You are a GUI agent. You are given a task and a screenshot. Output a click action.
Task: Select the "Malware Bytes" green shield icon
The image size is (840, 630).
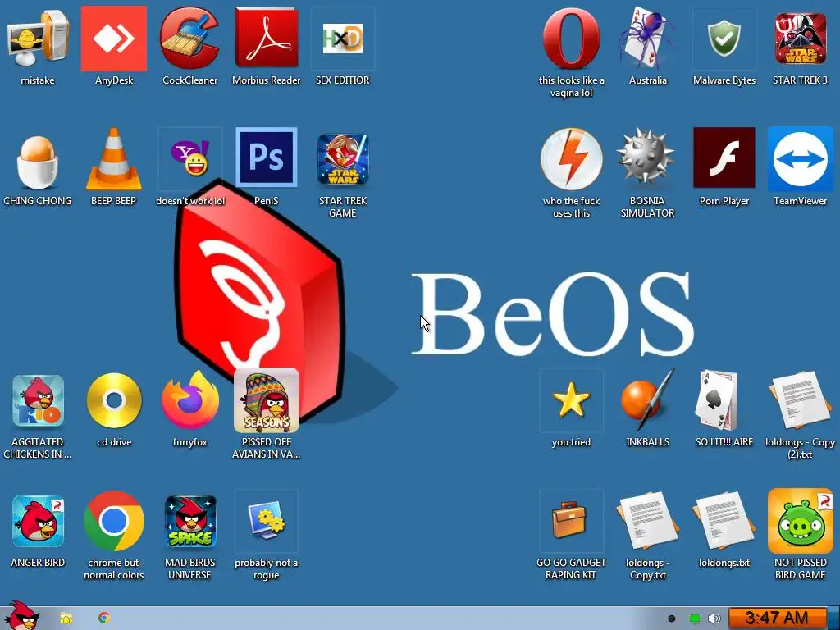[x=724, y=39]
